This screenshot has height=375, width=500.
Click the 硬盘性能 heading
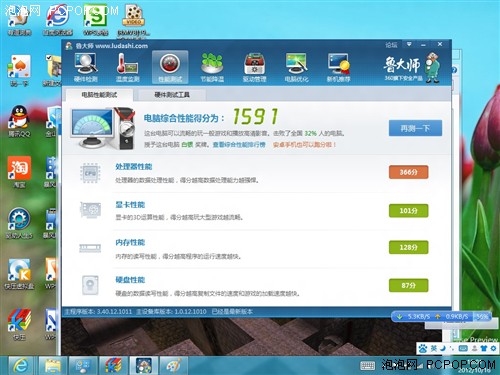(x=130, y=280)
